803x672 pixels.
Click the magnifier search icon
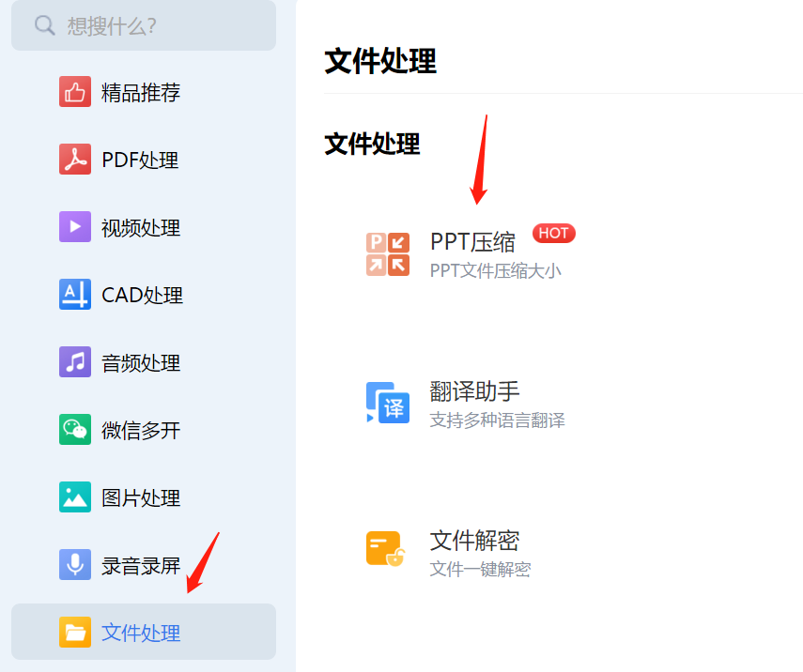coord(44,25)
